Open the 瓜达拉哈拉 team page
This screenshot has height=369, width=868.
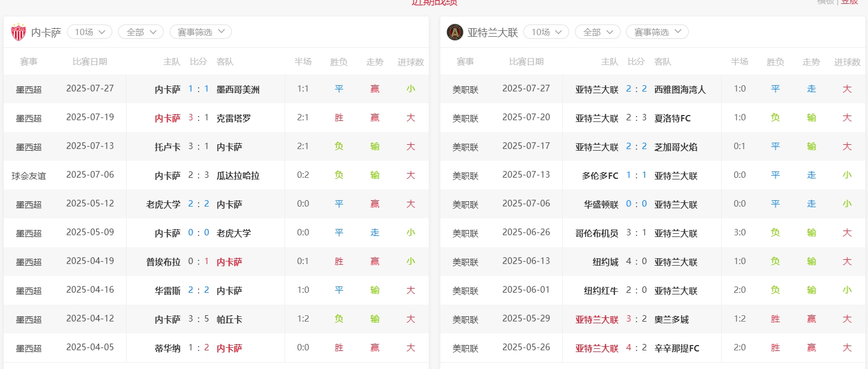[x=238, y=176]
